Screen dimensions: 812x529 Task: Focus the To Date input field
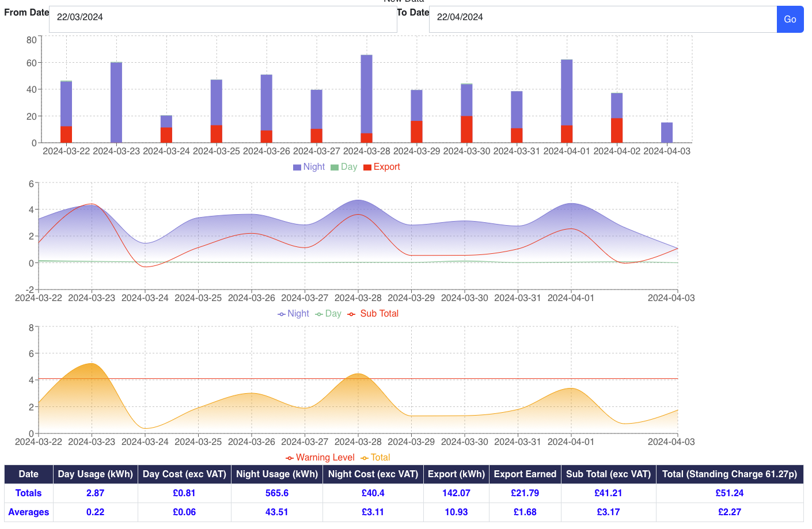pos(603,19)
